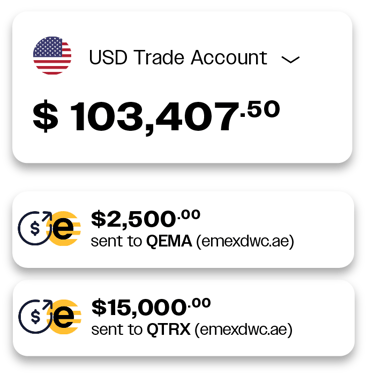Click the US flag icon

click(52, 56)
